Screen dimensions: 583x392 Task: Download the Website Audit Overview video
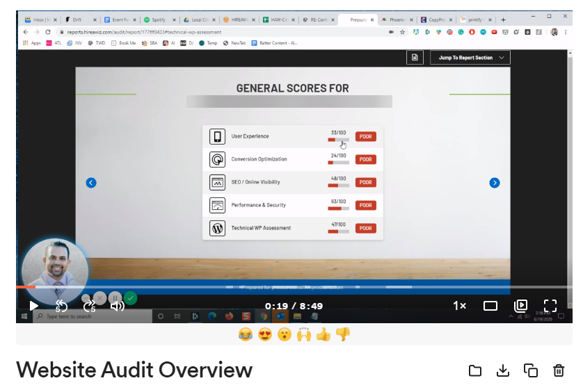click(503, 370)
